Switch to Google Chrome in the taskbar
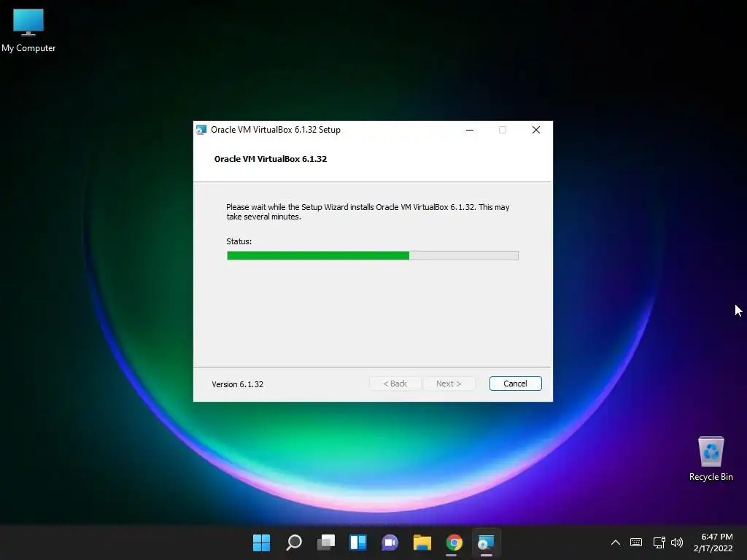Viewport: 747px width, 560px height. pos(454,542)
